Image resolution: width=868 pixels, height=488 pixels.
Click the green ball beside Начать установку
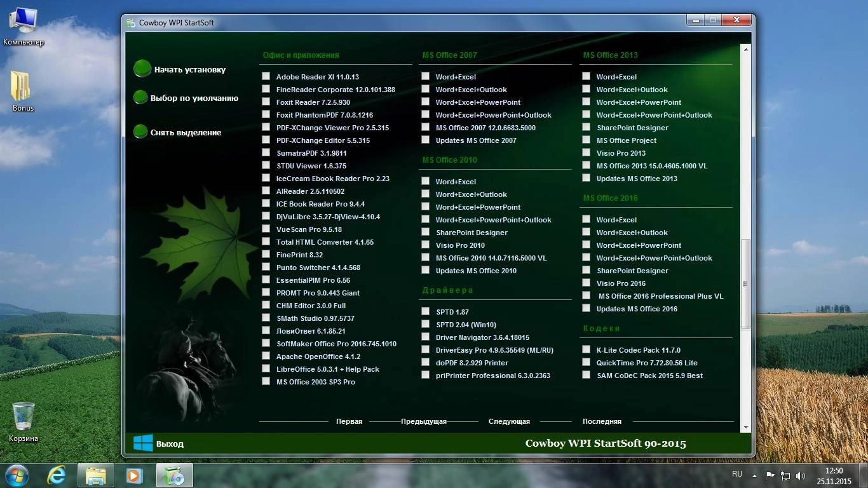pyautogui.click(x=142, y=69)
